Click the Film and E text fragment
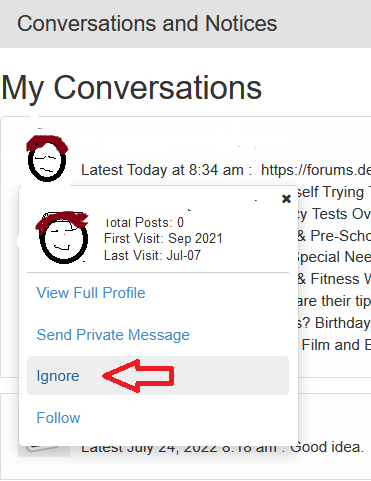 336,345
